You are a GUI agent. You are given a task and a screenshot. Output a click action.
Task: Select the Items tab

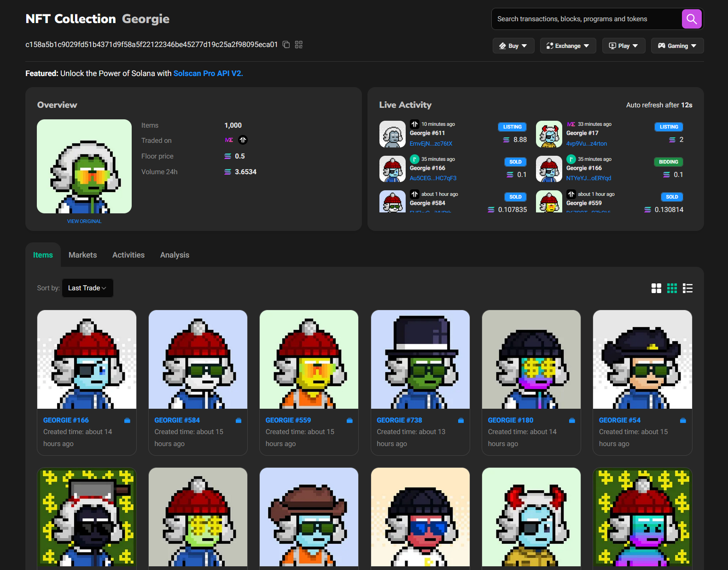click(43, 255)
